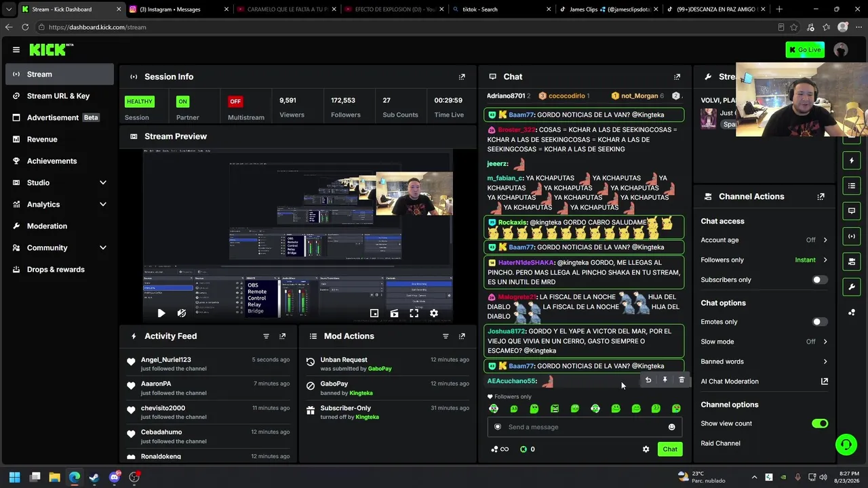
Task: Open Followers only duration options
Action: click(x=764, y=260)
